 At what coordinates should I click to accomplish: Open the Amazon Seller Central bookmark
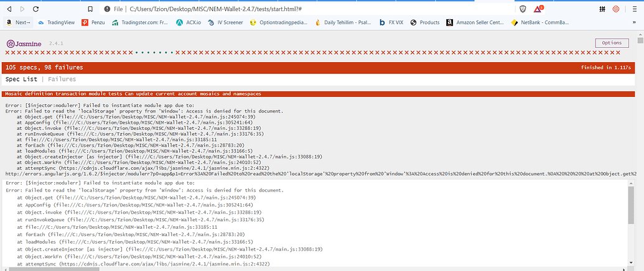click(475, 22)
